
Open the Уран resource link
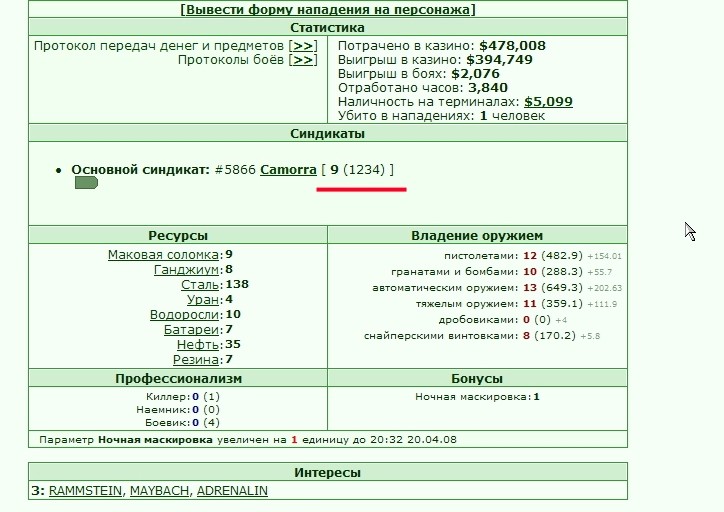[202, 299]
